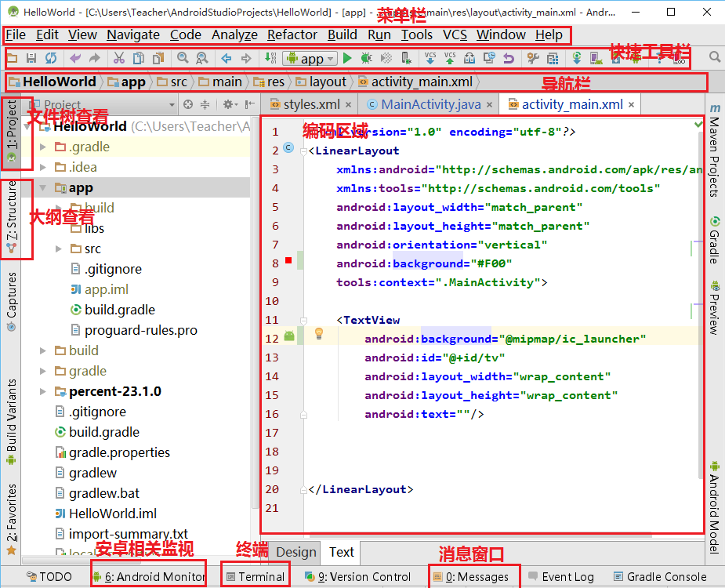This screenshot has width=725, height=588.
Task: Click the Redo toolbar icon
Action: tap(94, 58)
